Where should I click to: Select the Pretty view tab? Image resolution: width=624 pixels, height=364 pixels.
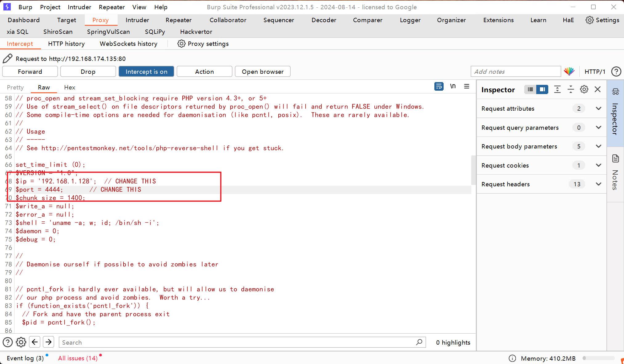pyautogui.click(x=15, y=87)
